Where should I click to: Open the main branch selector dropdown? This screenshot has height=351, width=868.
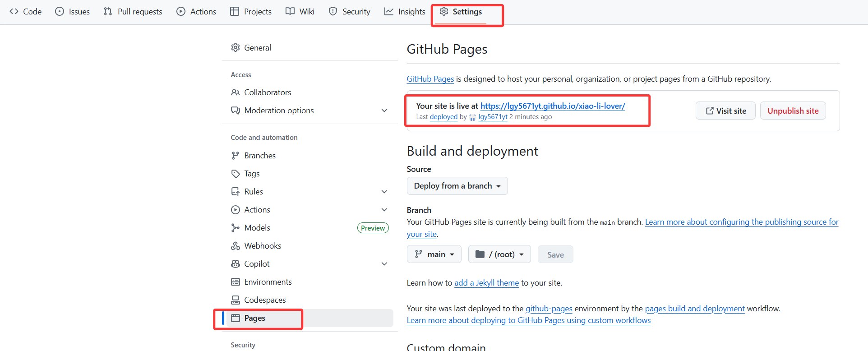434,254
